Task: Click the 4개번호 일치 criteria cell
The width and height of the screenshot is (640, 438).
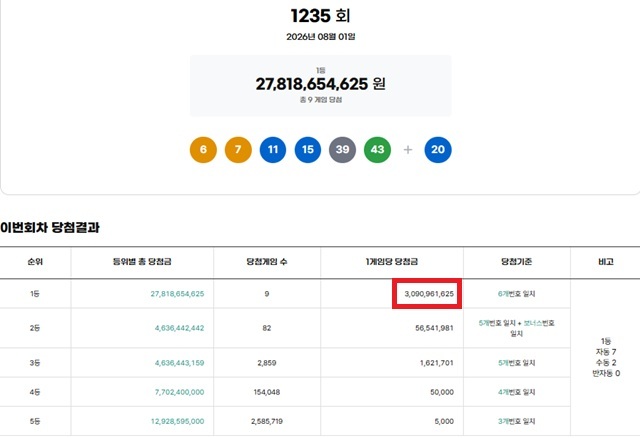Action: [517, 392]
